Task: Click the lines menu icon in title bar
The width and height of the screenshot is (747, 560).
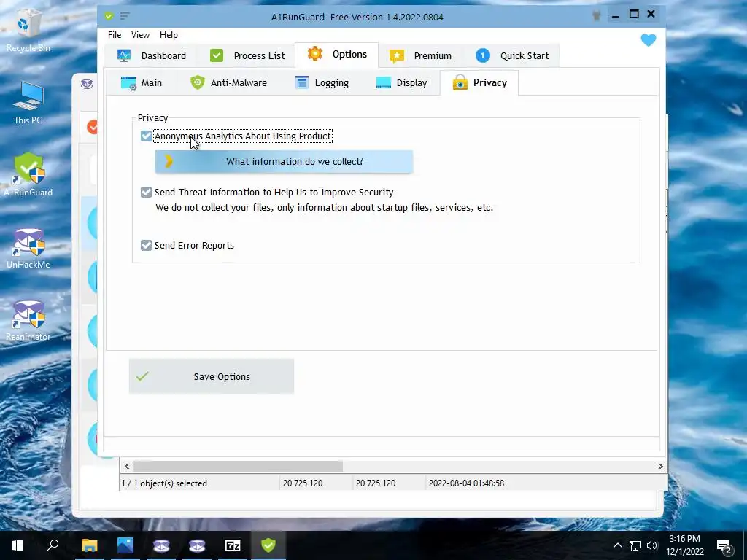Action: pos(125,16)
